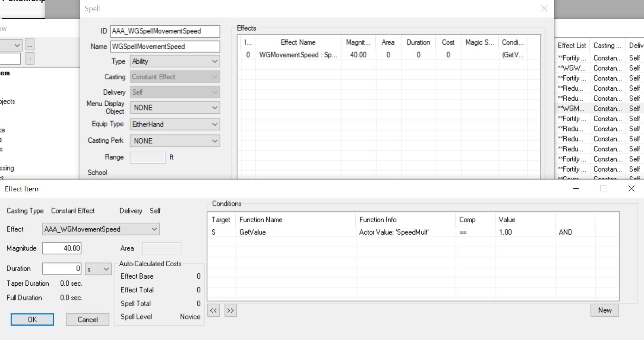Expand the Casting Perk dropdown

click(175, 141)
